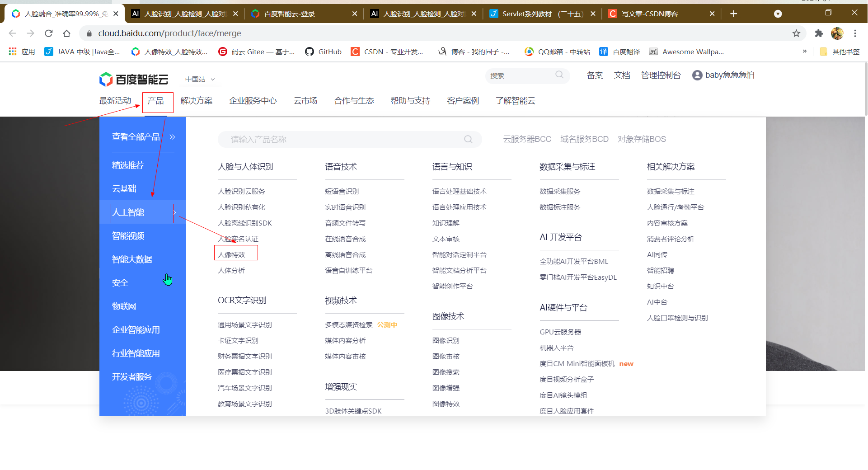Open a new browser tab
This screenshot has height=470, width=868.
point(733,14)
